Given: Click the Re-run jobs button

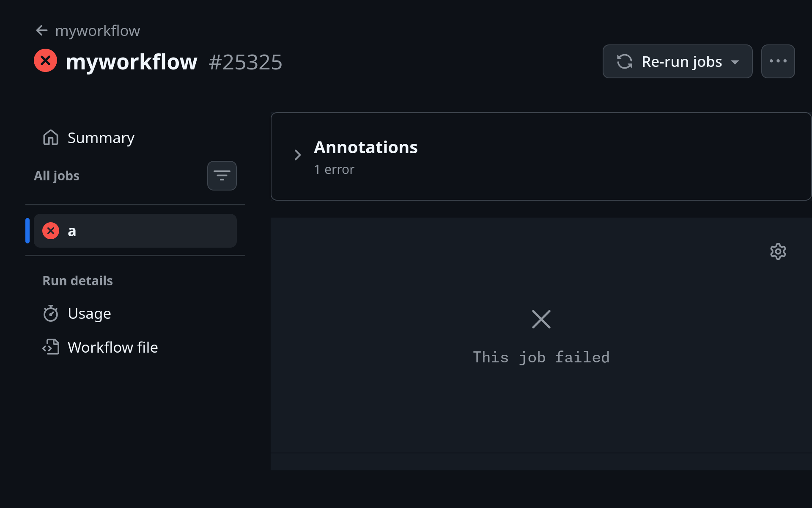Looking at the screenshot, I should (x=678, y=61).
